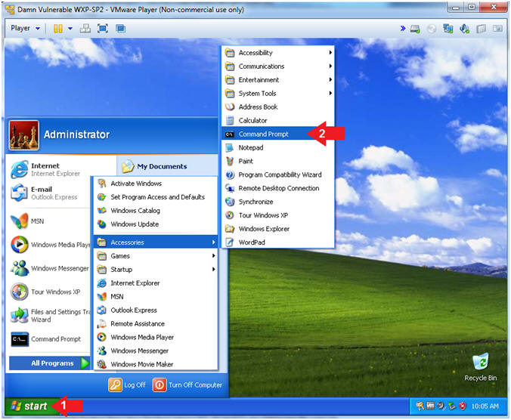Click the sound card device icon
This screenshot has height=420, width=511.
coord(464,29)
